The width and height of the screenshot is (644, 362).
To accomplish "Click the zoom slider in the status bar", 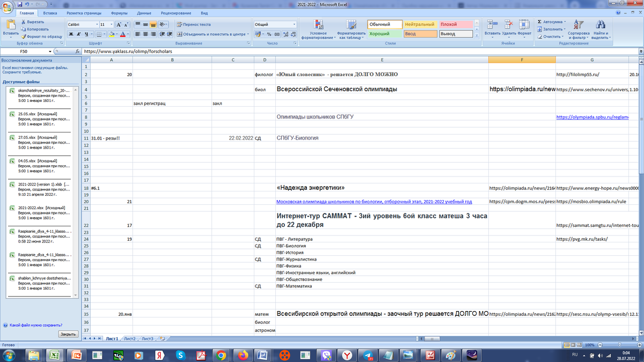I will [x=619, y=345].
